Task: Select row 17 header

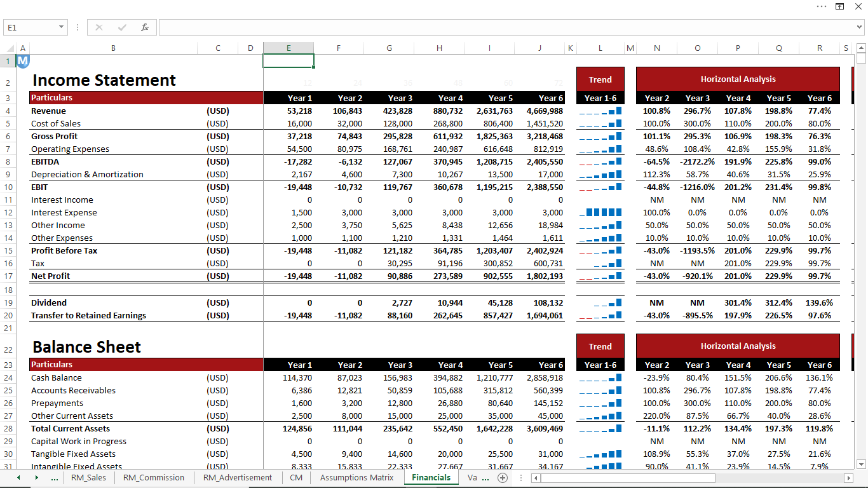Action: click(8, 276)
